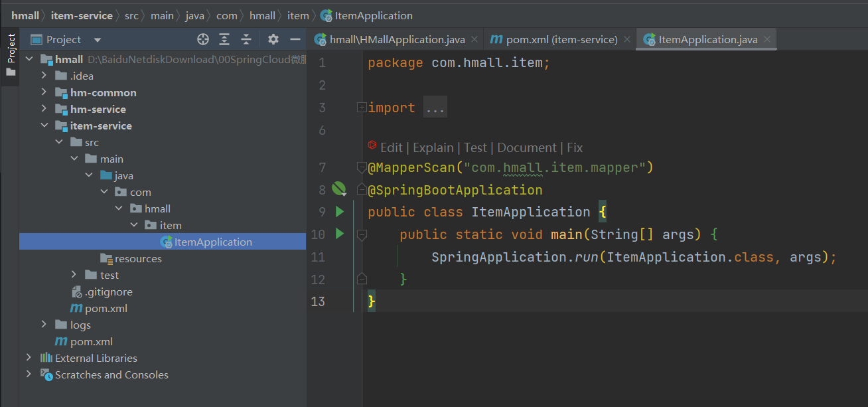Close the pom.xml (item-service) tab
The image size is (868, 407).
tap(626, 40)
